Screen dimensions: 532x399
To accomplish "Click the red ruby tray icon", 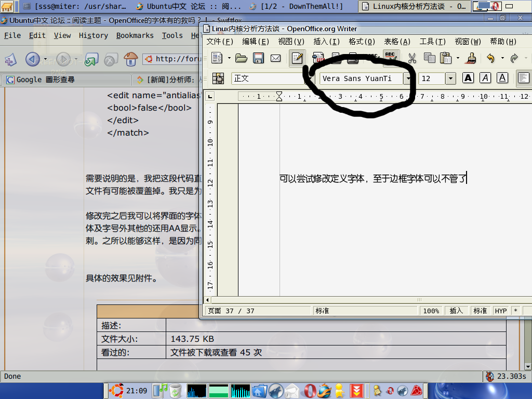I will pyautogui.click(x=416, y=391).
